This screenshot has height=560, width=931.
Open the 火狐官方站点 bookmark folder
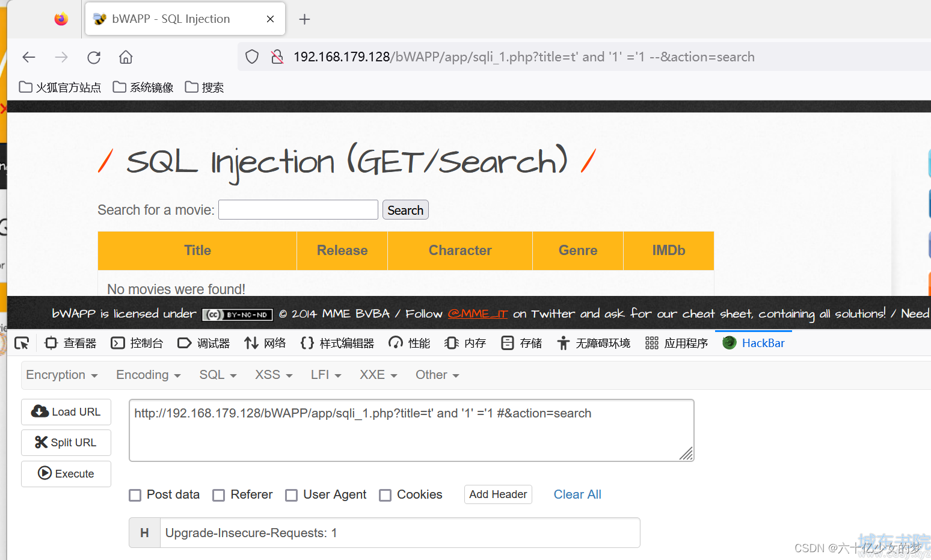[60, 88]
